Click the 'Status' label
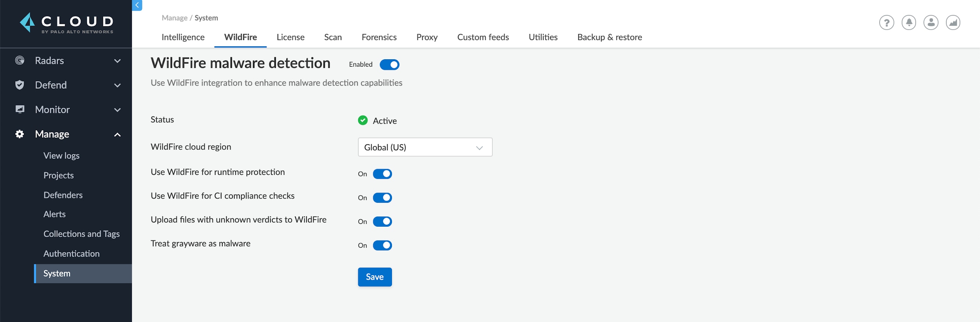980x322 pixels. point(162,120)
